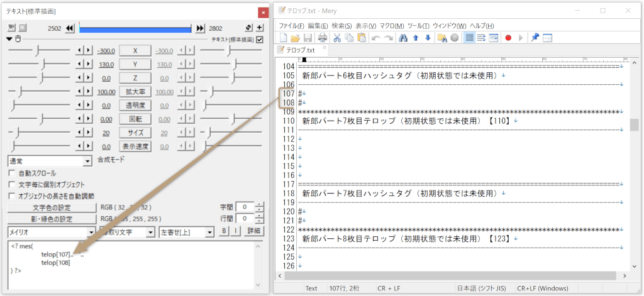644x296 pixels.
Task: Enable the 文字毎に個別オブジェクト checkbox
Action: tap(11, 185)
